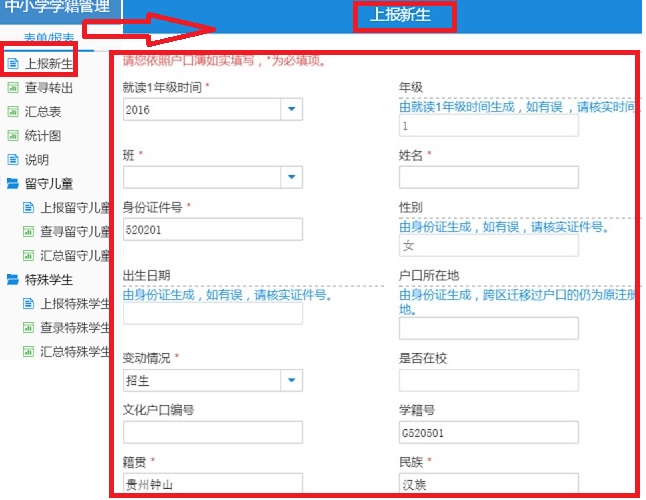The image size is (646, 500).
Task: Click the 中小学学籍管理 header title
Action: click(58, 6)
